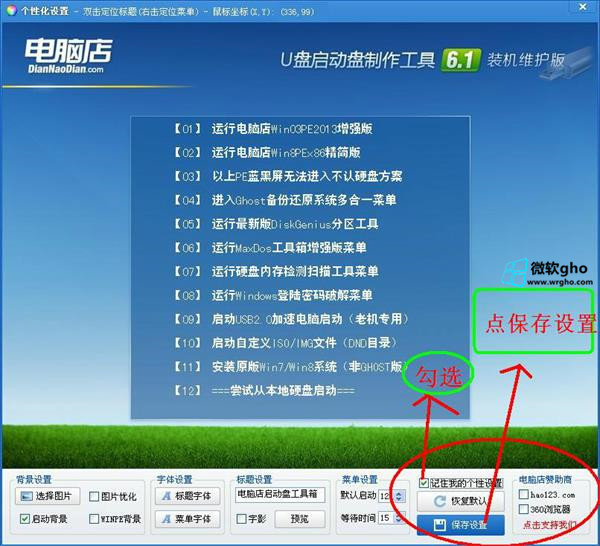
Task: Toggle the 启动背景 checkbox
Action: [x=24, y=519]
